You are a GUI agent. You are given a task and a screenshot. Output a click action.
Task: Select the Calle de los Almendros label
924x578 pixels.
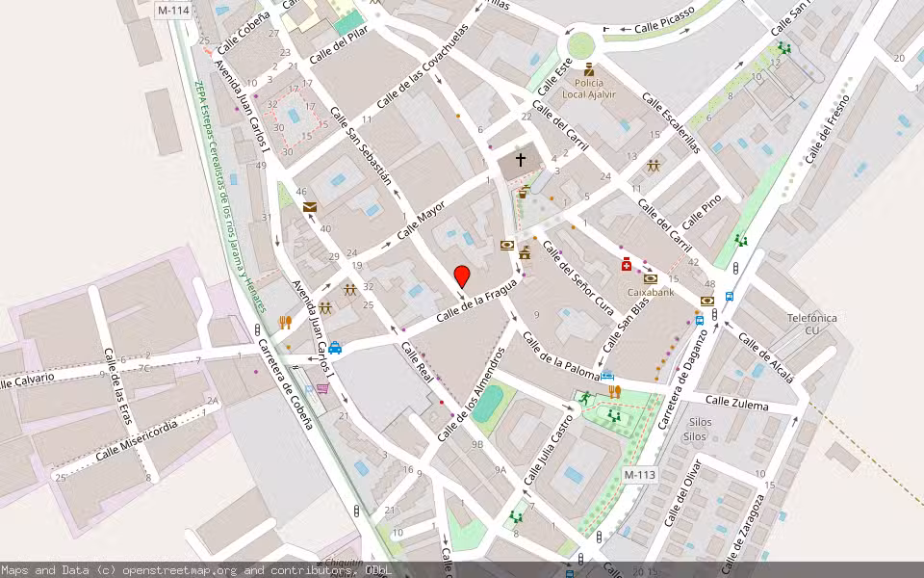pyautogui.click(x=472, y=395)
